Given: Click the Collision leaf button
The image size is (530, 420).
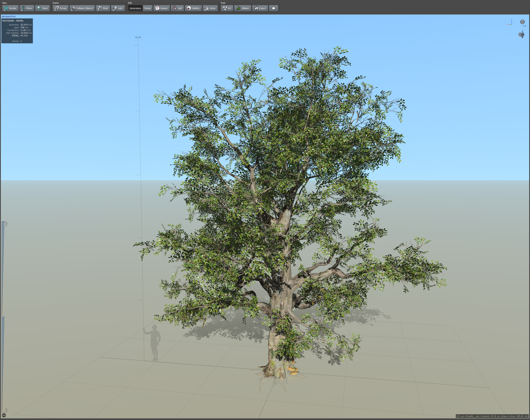Looking at the screenshot, I should click(x=243, y=8).
